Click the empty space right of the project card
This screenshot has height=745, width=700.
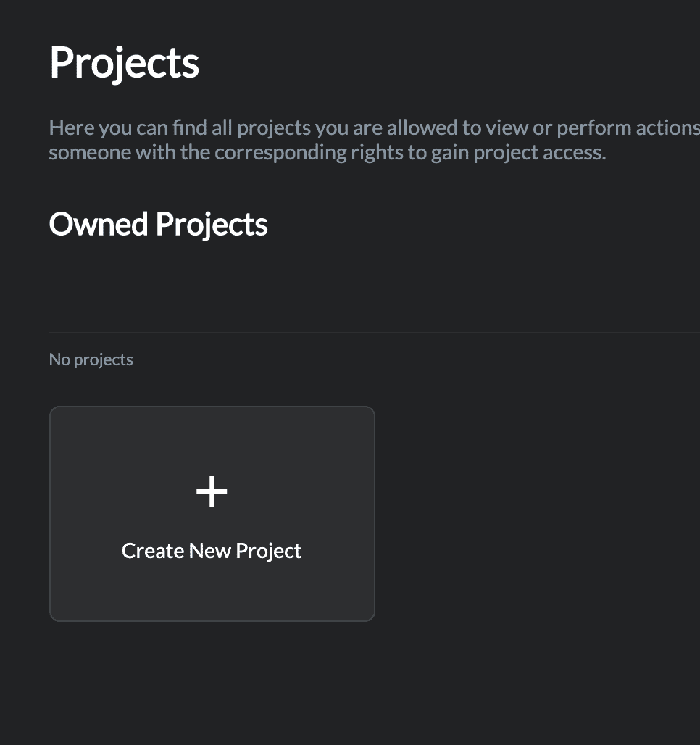point(536,513)
